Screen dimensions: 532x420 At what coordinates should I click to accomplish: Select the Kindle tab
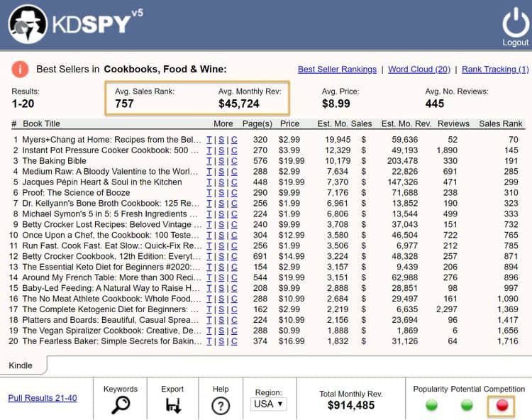coord(21,365)
